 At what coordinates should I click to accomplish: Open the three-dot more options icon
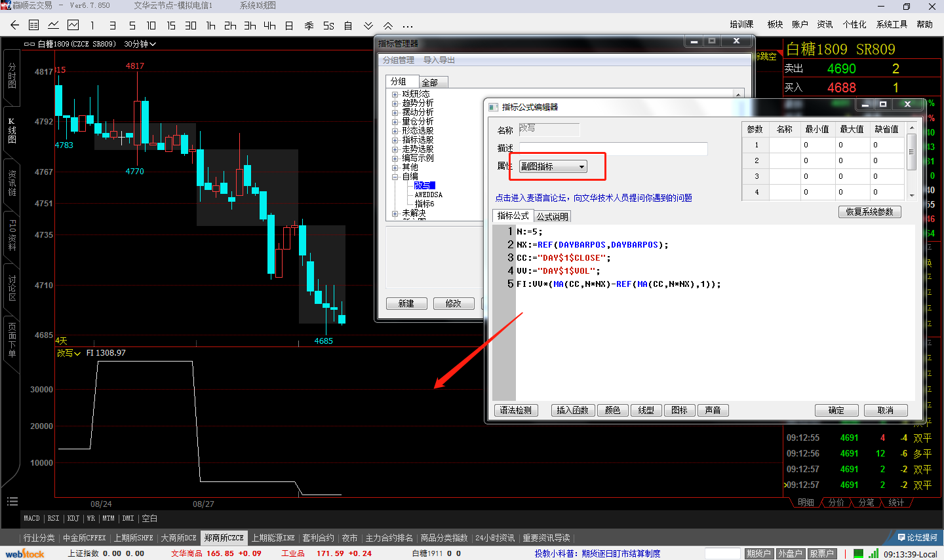[408, 26]
